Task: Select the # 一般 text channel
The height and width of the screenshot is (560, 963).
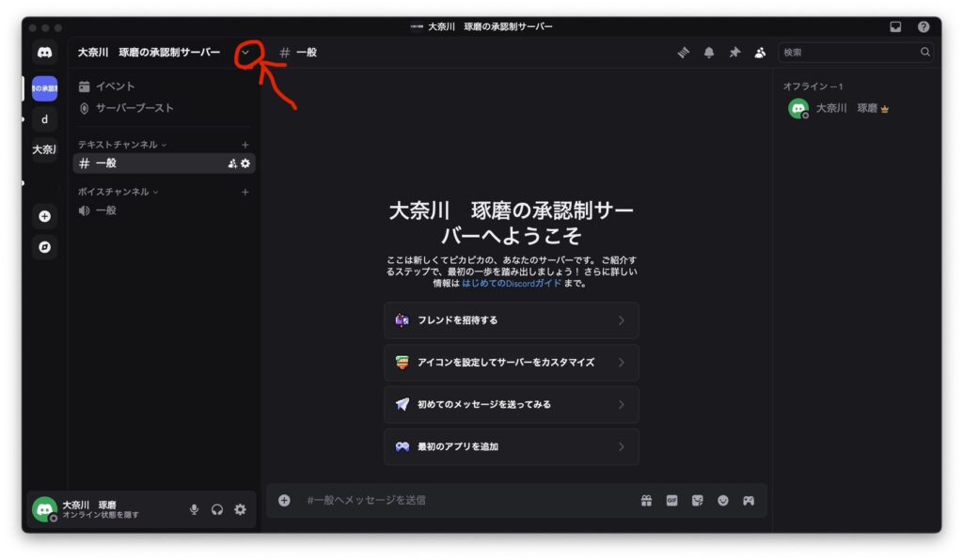Action: (x=164, y=163)
